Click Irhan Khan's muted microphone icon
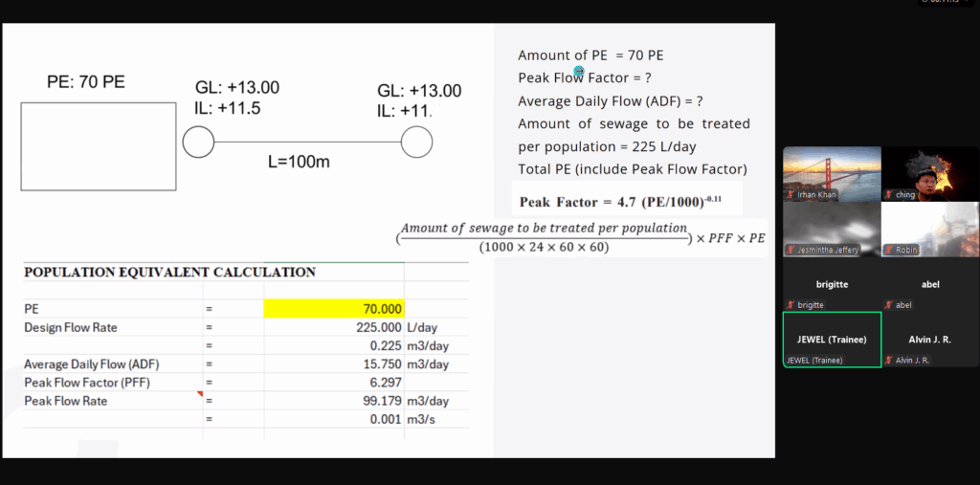This screenshot has height=485, width=980. 791,194
